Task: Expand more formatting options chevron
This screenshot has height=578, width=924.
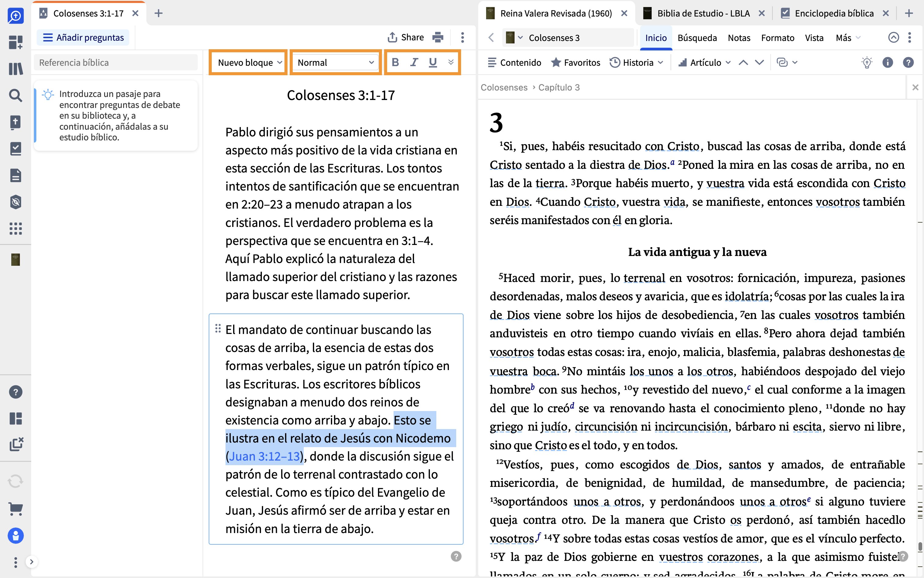Action: pos(451,62)
